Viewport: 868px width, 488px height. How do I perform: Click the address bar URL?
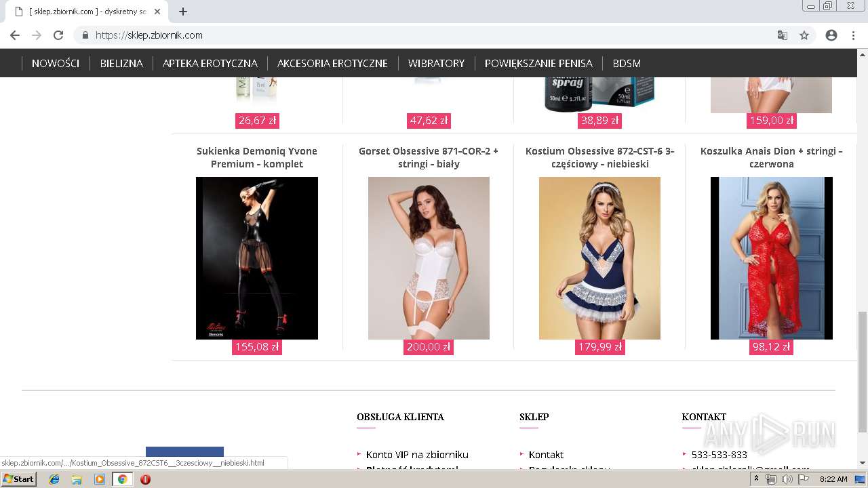149,35
